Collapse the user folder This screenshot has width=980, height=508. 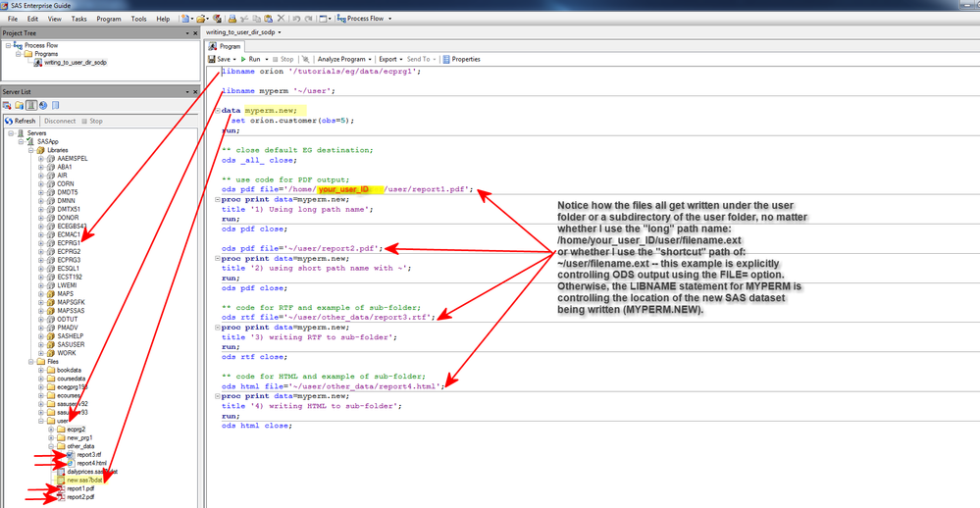tap(40, 421)
